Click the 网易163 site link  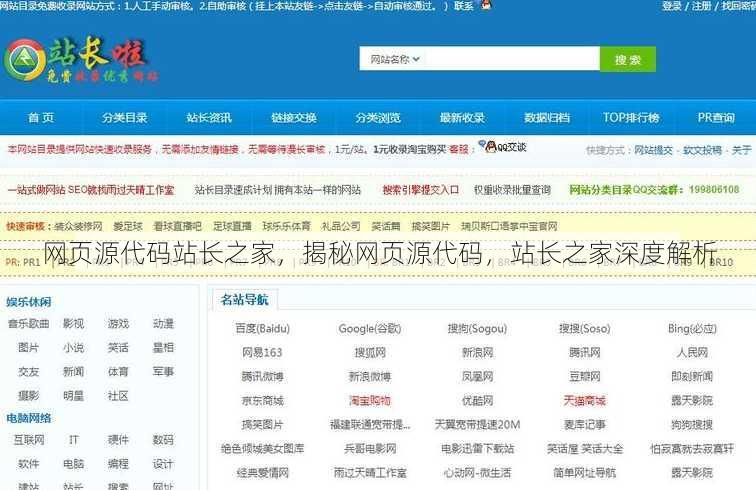coord(262,353)
